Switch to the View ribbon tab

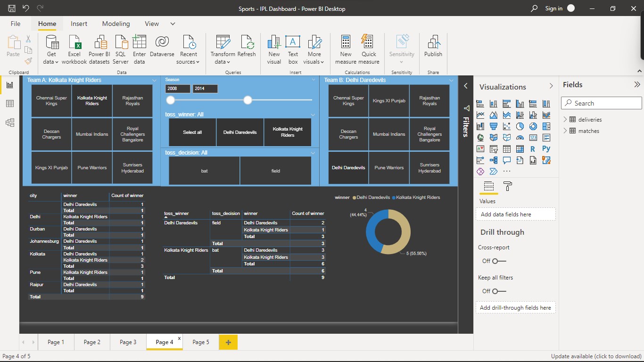tap(152, 24)
